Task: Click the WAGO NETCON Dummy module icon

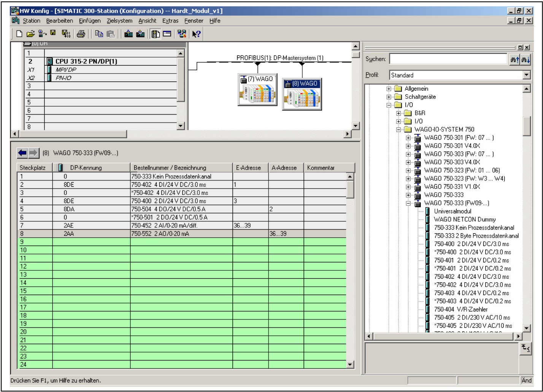Action: pyautogui.click(x=427, y=220)
